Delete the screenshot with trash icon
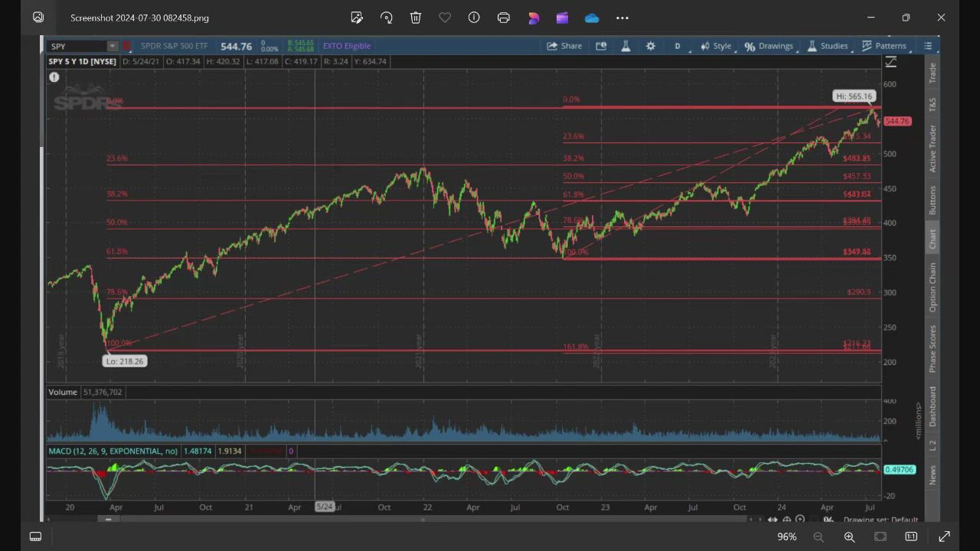The height and width of the screenshot is (551, 980). pos(416,18)
